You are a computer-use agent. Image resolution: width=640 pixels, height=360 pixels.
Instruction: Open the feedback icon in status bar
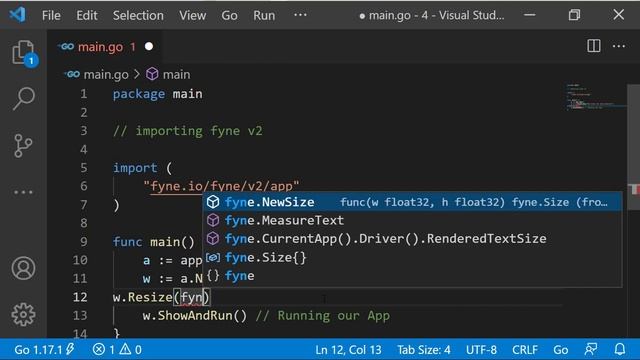tap(591, 349)
